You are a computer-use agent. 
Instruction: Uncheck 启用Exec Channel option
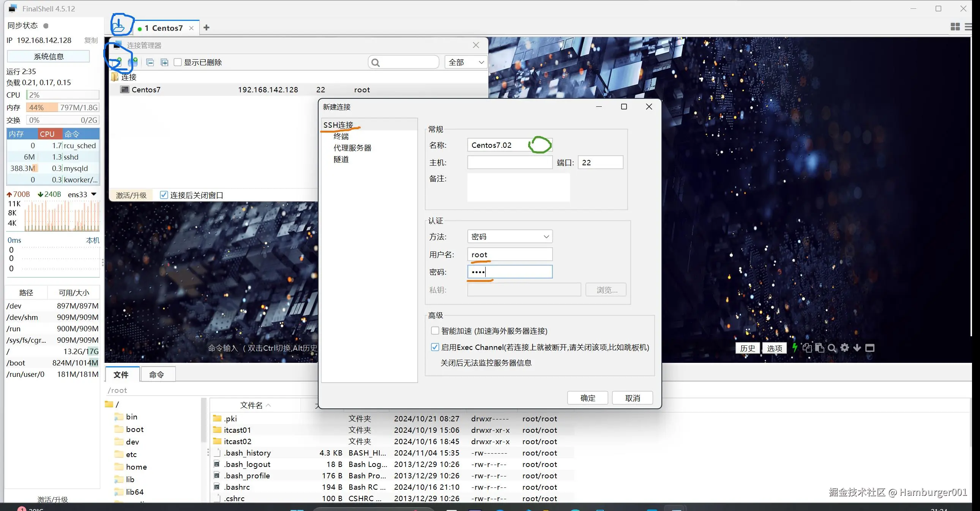pos(435,347)
